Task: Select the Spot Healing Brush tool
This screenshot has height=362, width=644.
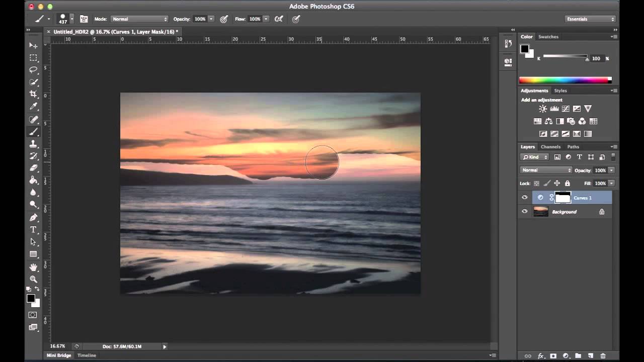Action: click(x=33, y=120)
